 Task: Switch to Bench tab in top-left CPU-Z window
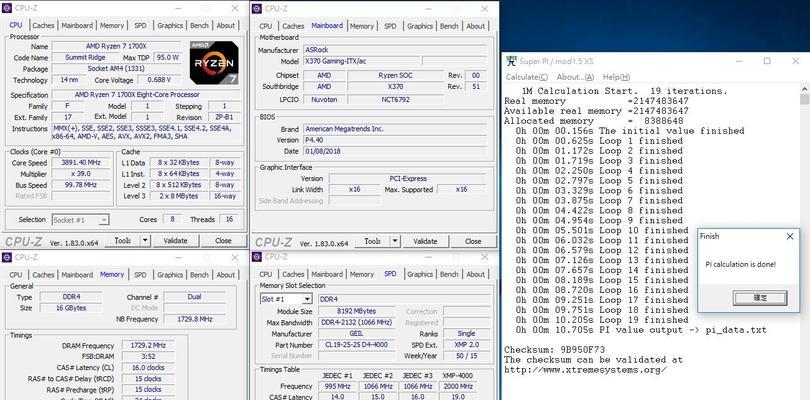(x=199, y=25)
